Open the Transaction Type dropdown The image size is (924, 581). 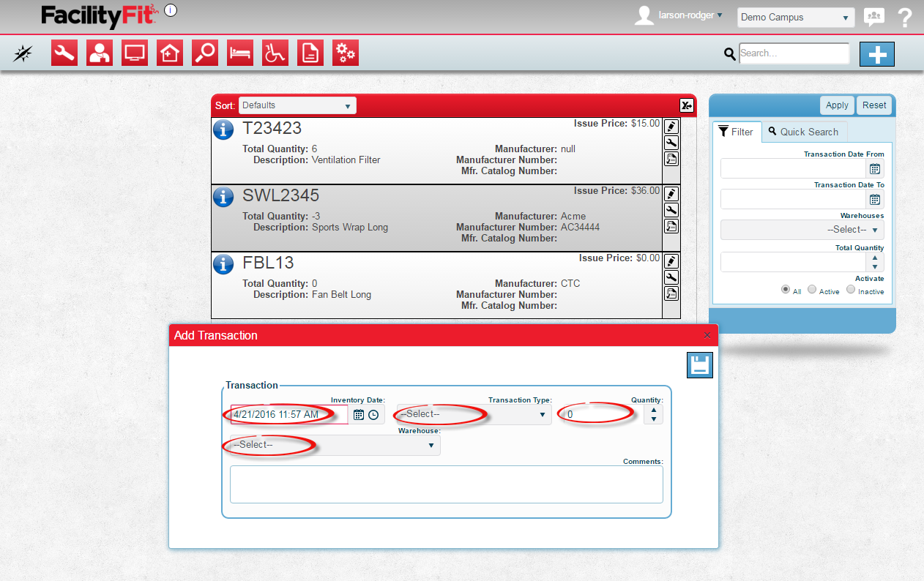click(474, 415)
